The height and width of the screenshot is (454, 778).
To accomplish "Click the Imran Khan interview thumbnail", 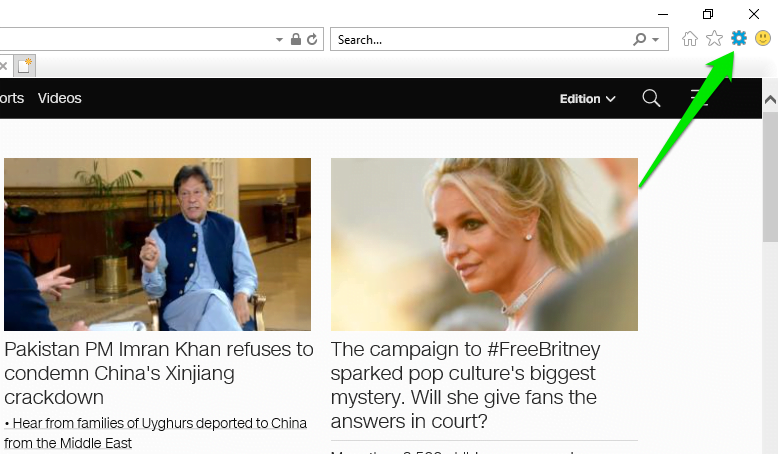I will (157, 244).
